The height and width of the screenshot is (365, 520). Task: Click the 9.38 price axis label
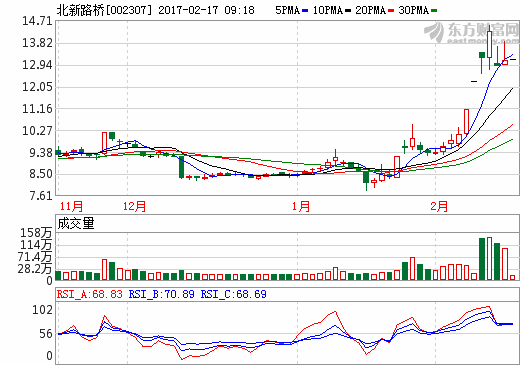[41, 153]
